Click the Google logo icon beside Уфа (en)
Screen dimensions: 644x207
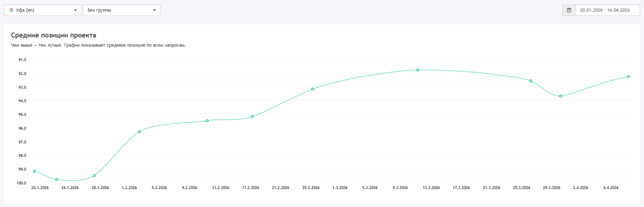11,10
